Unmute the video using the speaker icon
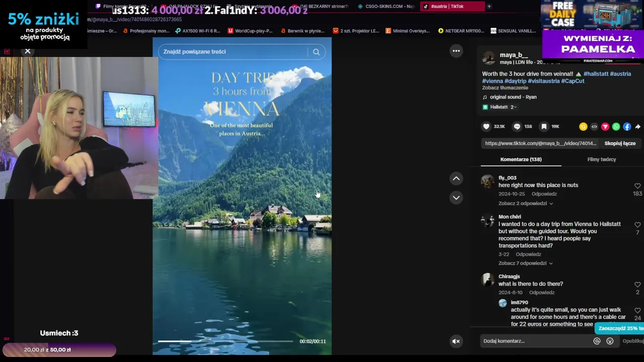 point(456,341)
